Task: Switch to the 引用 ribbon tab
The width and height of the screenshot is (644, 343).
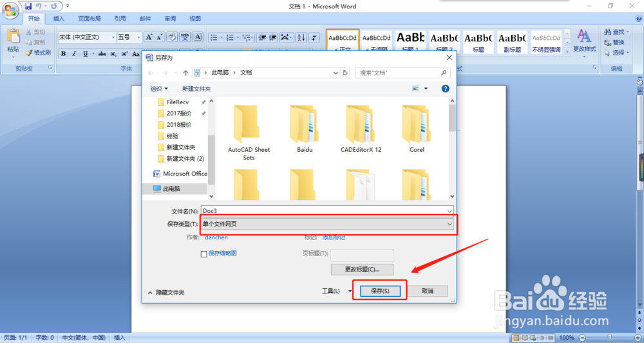Action: pos(120,19)
